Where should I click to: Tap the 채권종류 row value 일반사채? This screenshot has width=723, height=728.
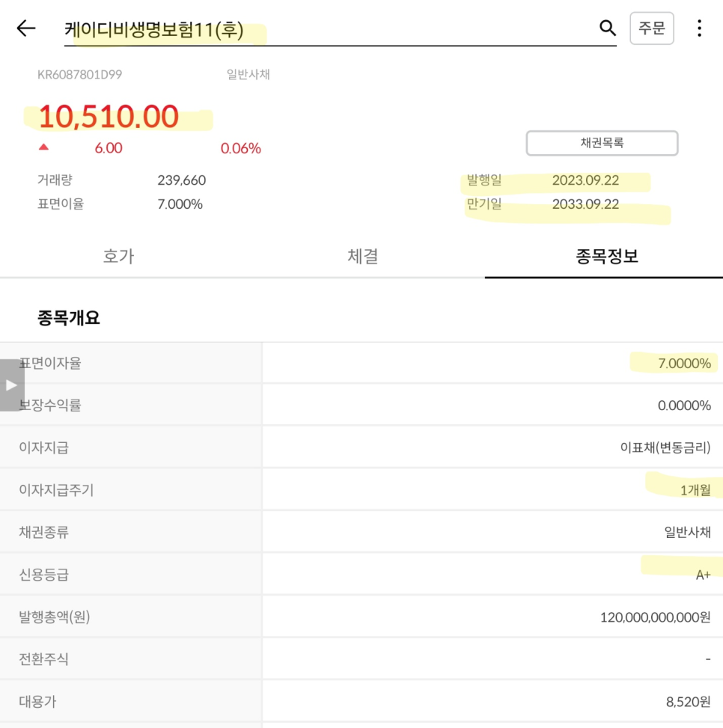click(688, 532)
